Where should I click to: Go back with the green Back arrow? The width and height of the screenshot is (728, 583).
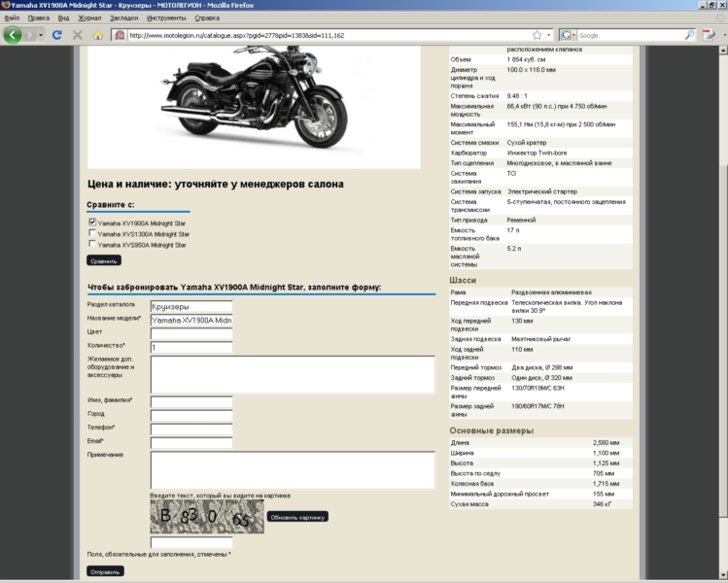[x=13, y=35]
